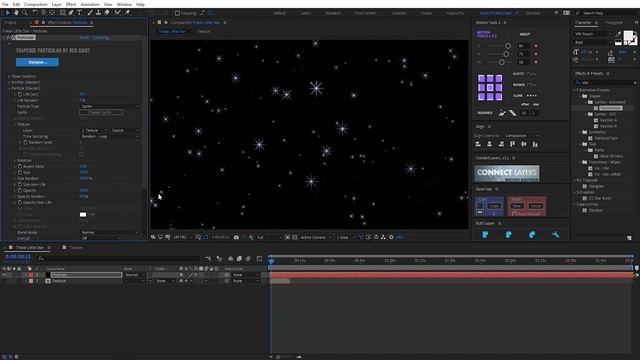Select the Clone Stamp tool
The height and width of the screenshot is (360, 640).
pyautogui.click(x=98, y=13)
